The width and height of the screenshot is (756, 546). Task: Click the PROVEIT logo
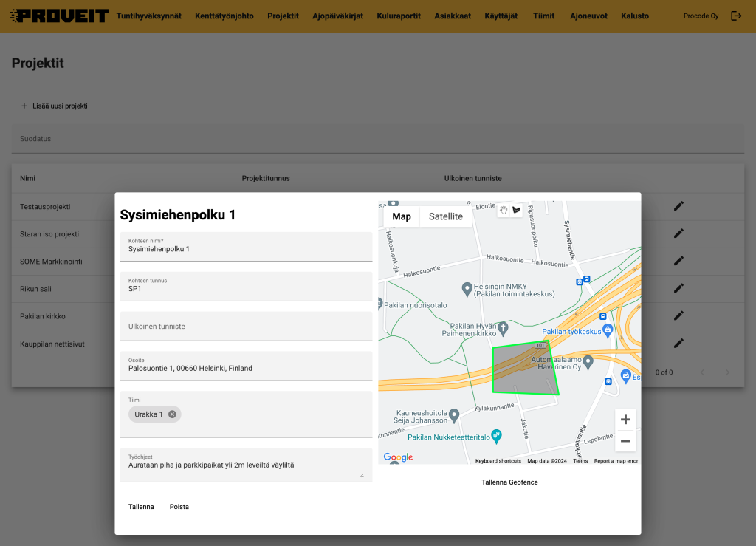tap(59, 16)
